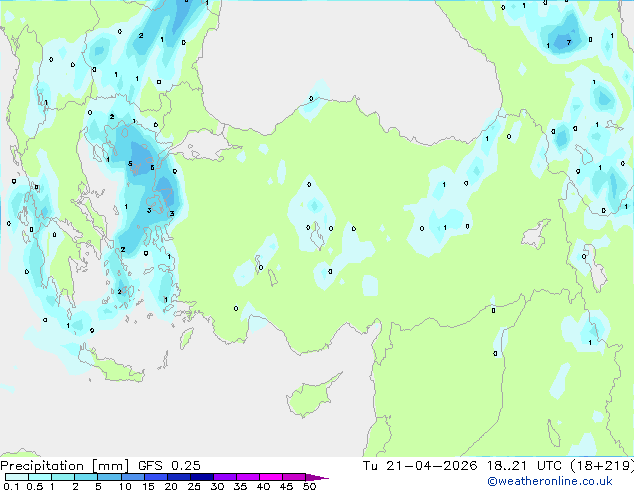Click the 'Precipitation [mm]' title text
This screenshot has height=490, width=634.
click(65, 466)
